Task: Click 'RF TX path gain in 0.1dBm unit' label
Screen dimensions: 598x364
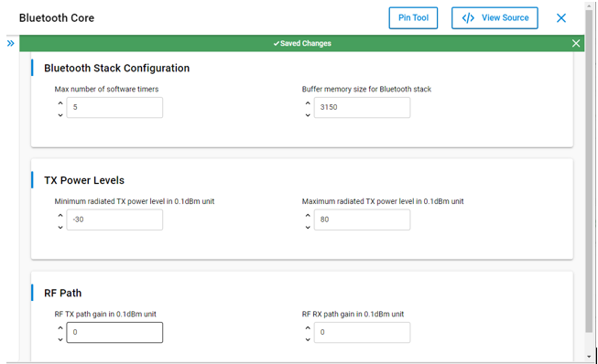Action: pyautogui.click(x=105, y=314)
